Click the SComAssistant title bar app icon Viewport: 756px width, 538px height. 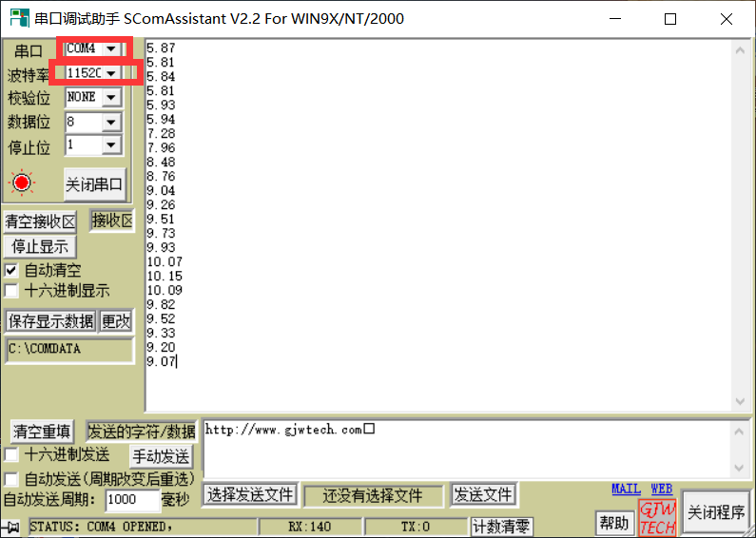[19, 18]
